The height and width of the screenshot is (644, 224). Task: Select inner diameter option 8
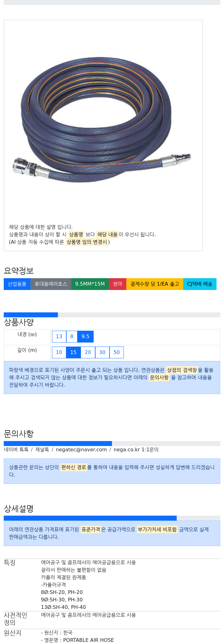click(x=72, y=336)
